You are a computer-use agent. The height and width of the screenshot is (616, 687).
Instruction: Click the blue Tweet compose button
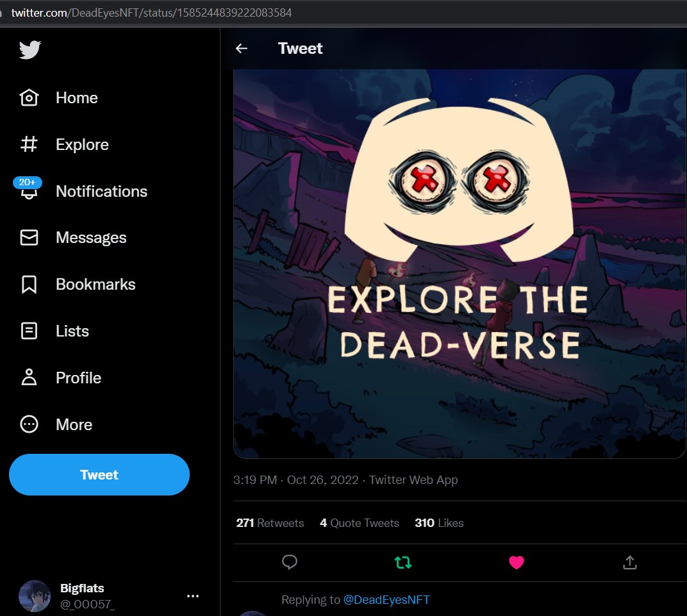99,474
